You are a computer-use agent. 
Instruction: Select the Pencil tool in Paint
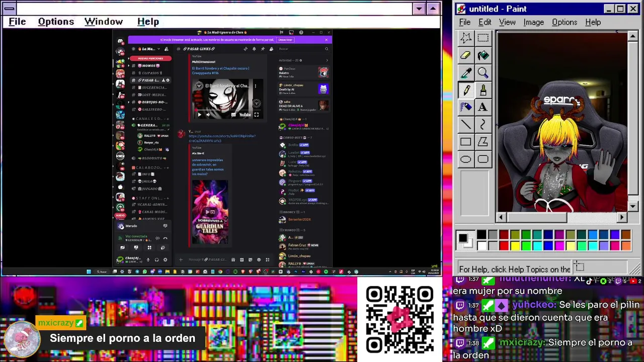(x=466, y=90)
